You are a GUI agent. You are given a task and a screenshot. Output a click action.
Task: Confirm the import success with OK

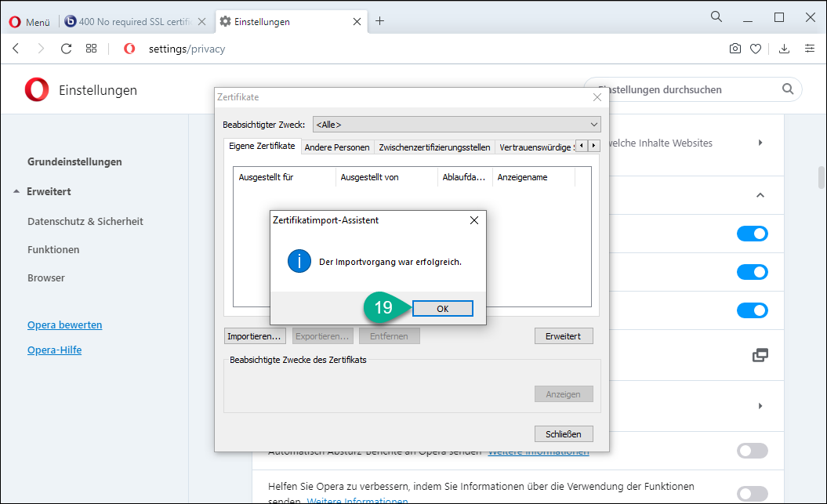pyautogui.click(x=442, y=309)
